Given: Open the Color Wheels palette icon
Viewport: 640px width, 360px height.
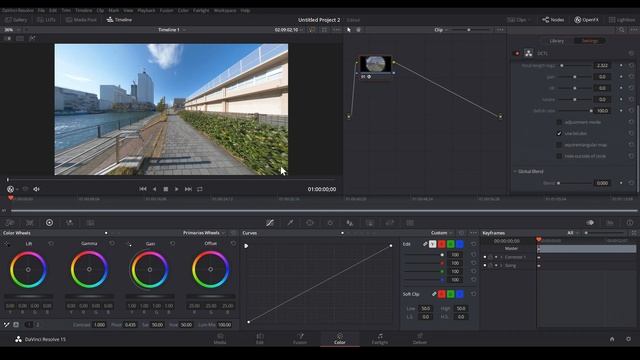Looking at the screenshot, I should coord(49,222).
